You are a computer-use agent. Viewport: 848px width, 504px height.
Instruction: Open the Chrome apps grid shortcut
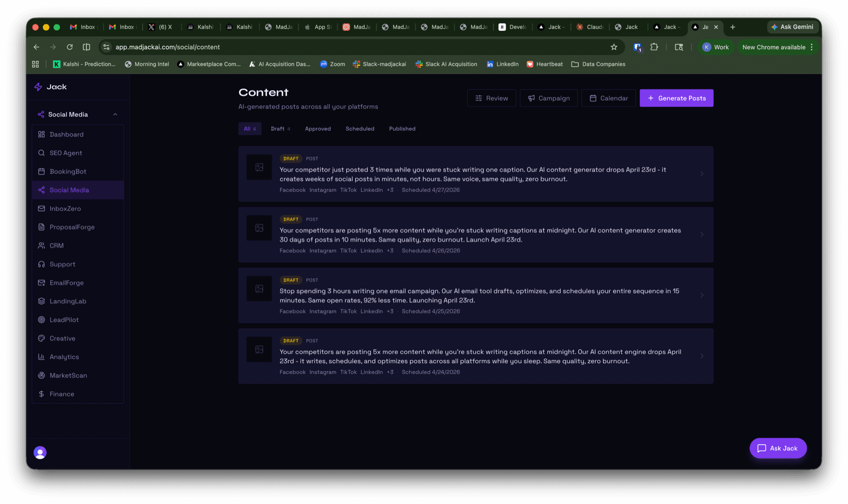(x=36, y=64)
